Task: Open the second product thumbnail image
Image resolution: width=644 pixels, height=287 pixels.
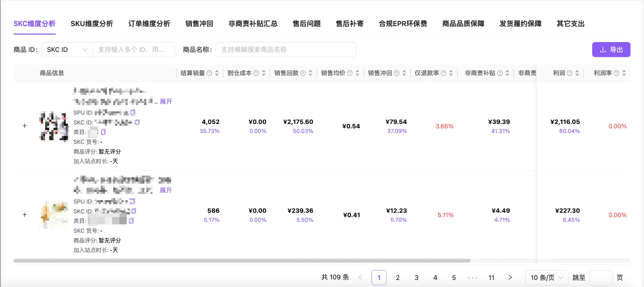Action: [54, 215]
